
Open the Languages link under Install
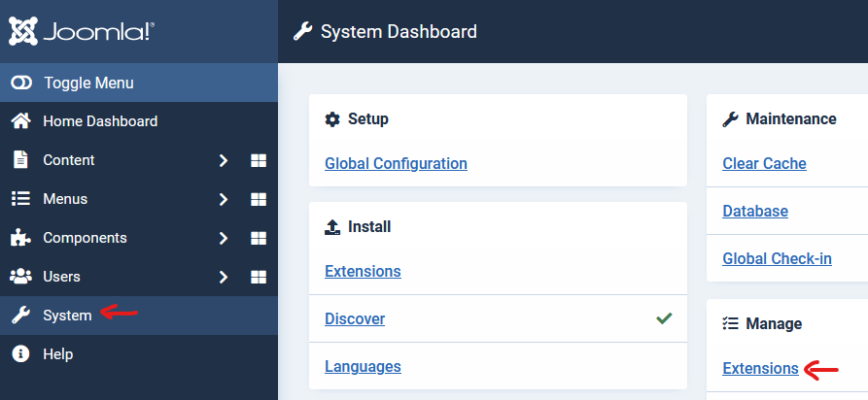click(x=363, y=366)
